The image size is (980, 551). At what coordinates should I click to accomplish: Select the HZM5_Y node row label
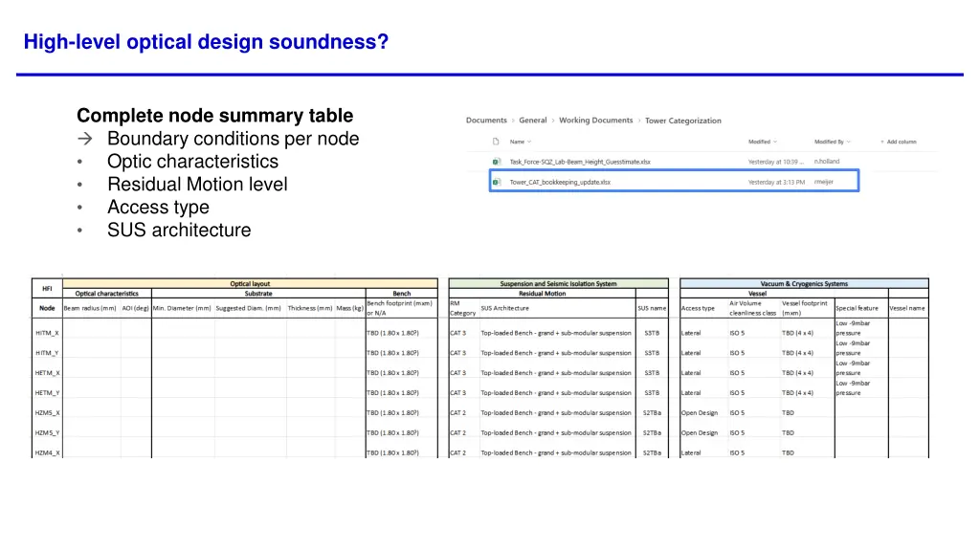[x=47, y=433]
